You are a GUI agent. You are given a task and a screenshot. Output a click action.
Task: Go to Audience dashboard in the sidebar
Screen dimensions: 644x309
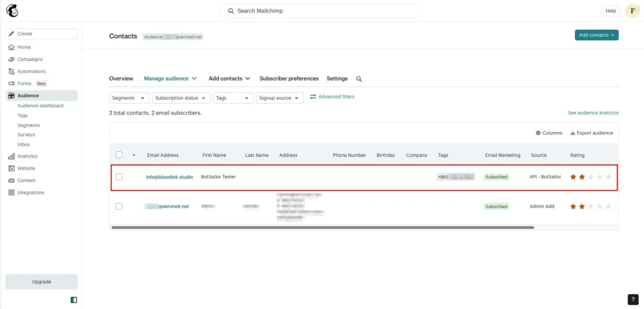coord(40,106)
